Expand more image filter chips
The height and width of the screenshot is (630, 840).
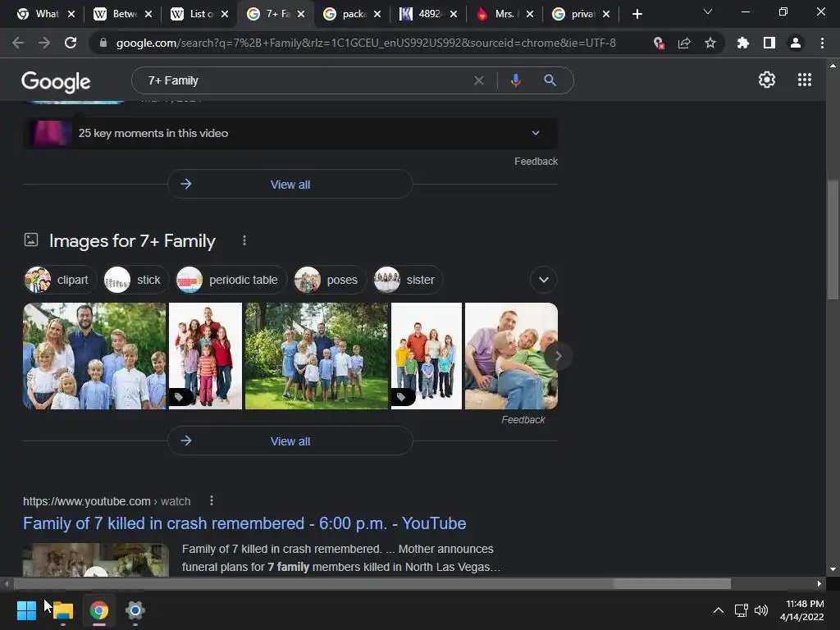tap(543, 280)
